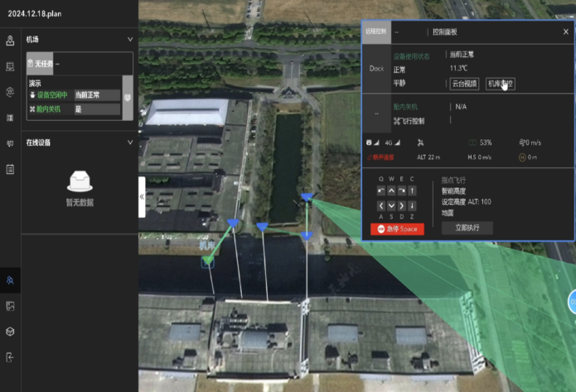Click the logout exit icon in sidebar
The height and width of the screenshot is (392, 576).
pyautogui.click(x=10, y=357)
